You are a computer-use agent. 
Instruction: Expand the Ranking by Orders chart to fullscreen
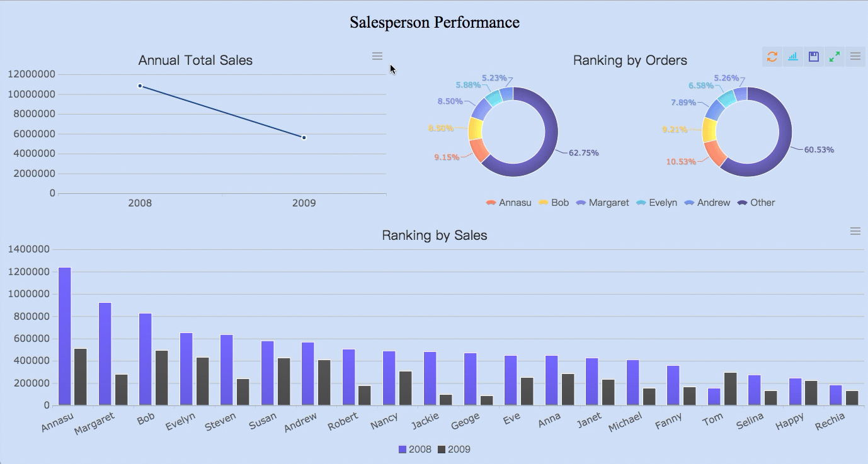coord(834,56)
